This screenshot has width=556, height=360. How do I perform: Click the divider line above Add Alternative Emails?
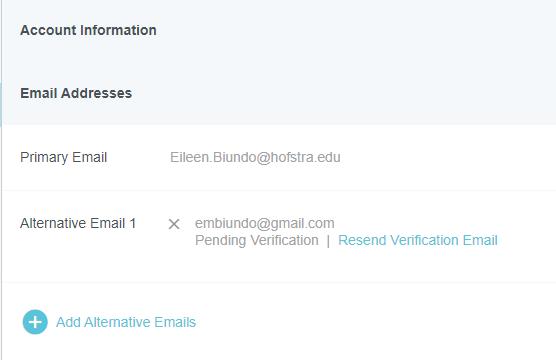[x=279, y=282]
